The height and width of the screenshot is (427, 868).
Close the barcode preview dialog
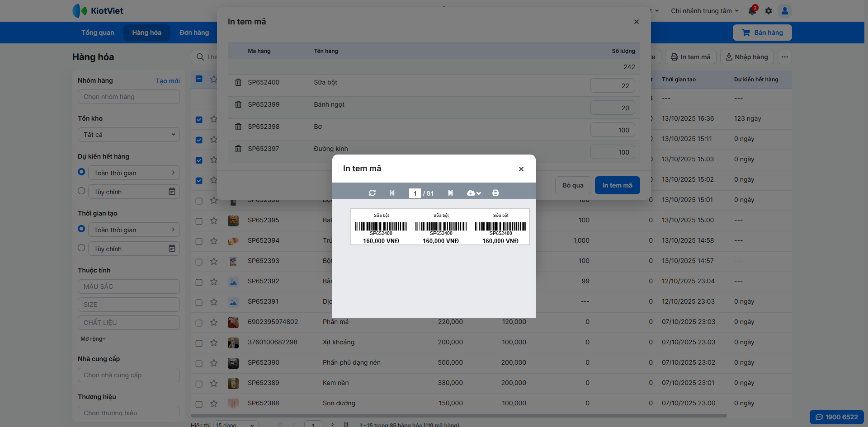(x=521, y=169)
